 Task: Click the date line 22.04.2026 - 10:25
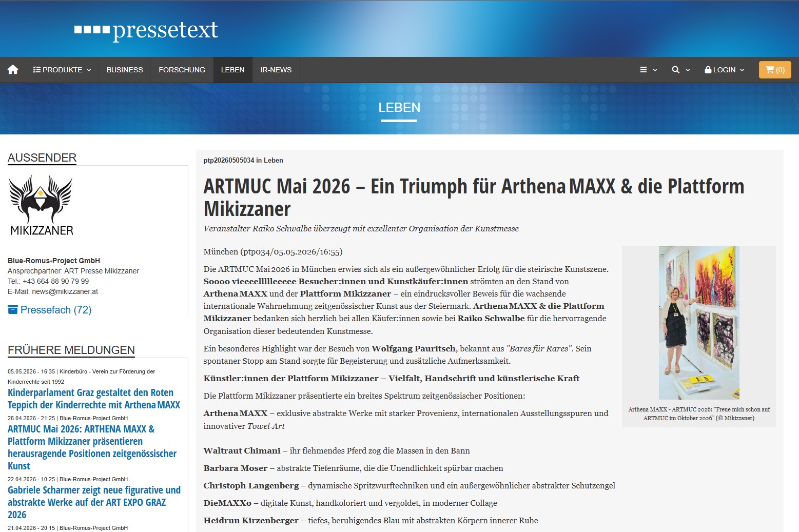coord(31,479)
